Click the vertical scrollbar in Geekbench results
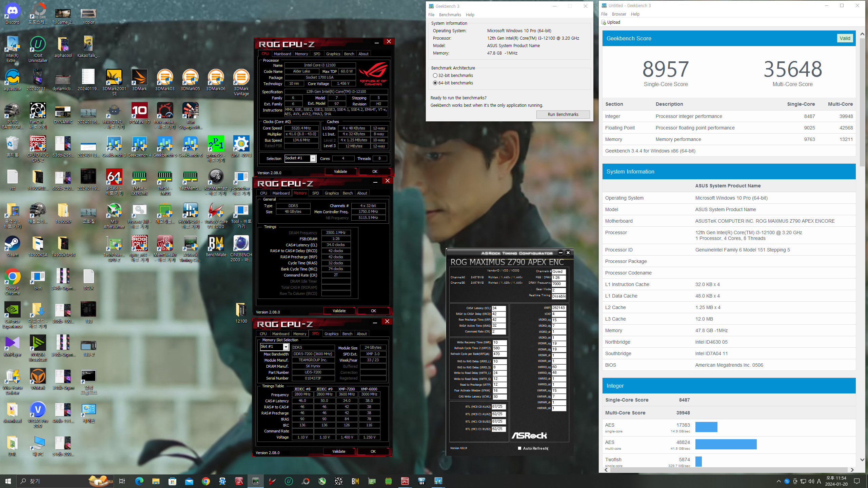The height and width of the screenshot is (488, 868). [x=862, y=102]
